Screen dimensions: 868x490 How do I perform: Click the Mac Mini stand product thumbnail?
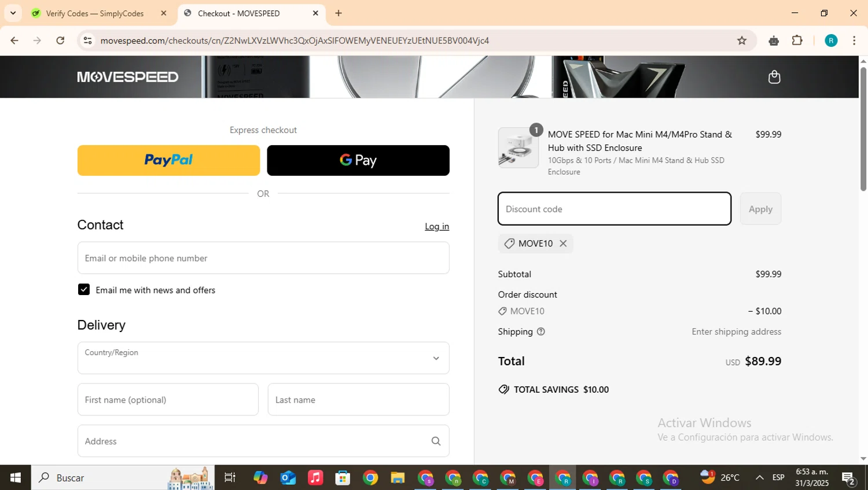518,148
